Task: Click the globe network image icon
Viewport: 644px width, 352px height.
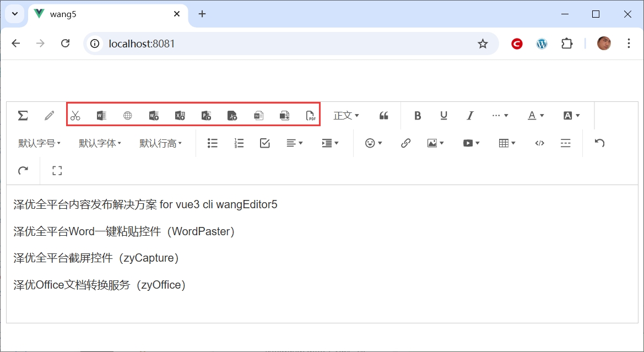Action: click(128, 116)
